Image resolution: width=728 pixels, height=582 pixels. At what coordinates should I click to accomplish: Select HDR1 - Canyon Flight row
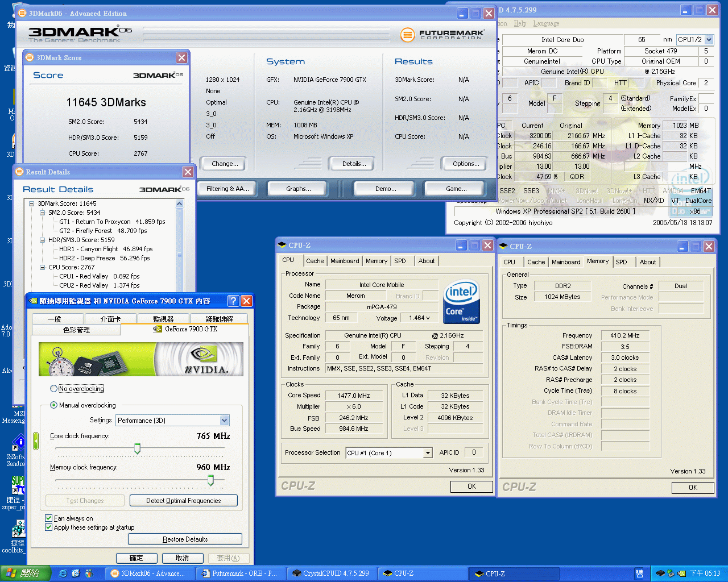(x=106, y=249)
